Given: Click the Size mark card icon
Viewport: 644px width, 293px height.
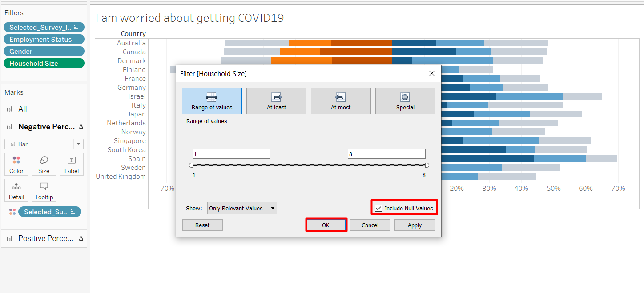Looking at the screenshot, I should (44, 164).
